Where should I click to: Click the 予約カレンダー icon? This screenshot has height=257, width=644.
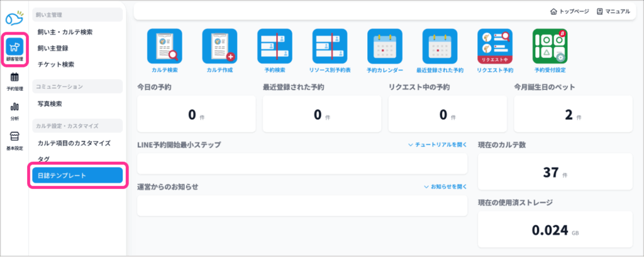[385, 47]
